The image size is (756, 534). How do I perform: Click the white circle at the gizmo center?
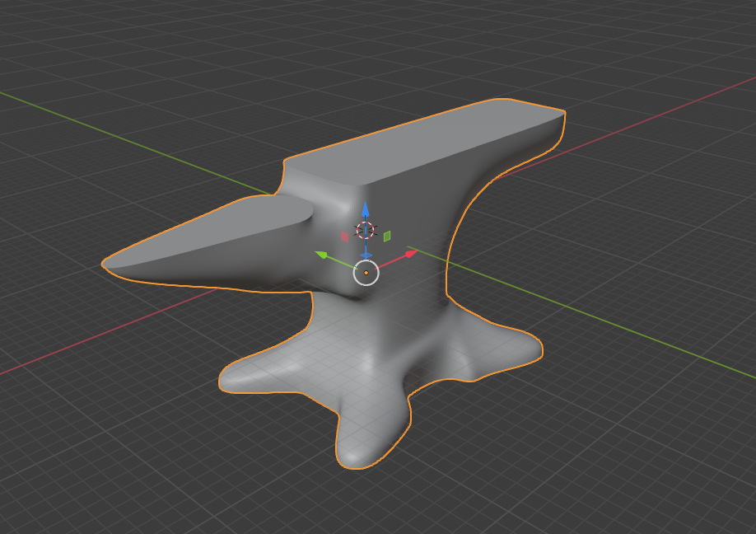(x=366, y=284)
